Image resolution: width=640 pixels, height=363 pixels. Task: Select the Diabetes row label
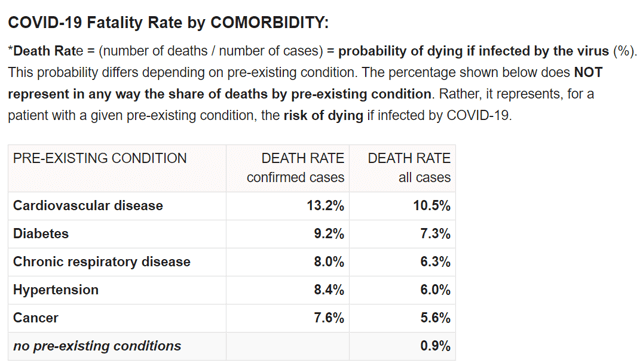point(41,234)
